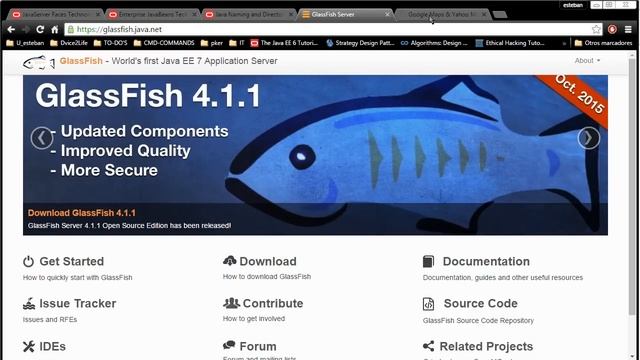Click the red recorder extension icon
640x360 pixels.
point(612,29)
